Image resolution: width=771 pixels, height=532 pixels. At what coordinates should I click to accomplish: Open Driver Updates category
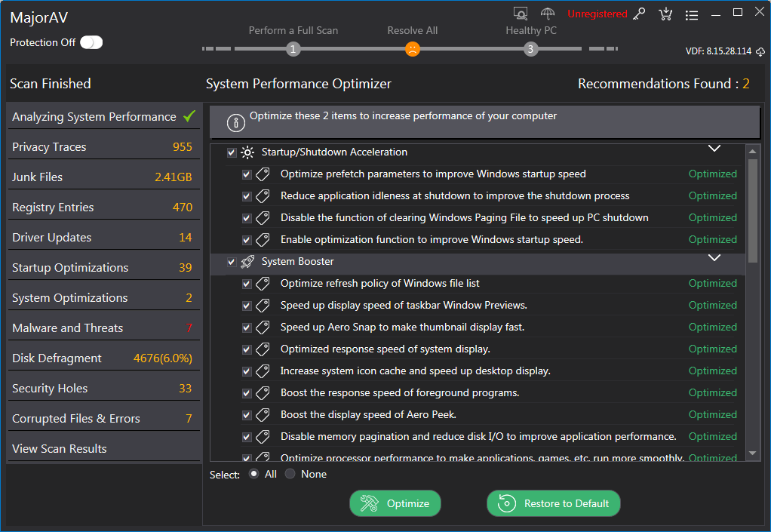103,238
